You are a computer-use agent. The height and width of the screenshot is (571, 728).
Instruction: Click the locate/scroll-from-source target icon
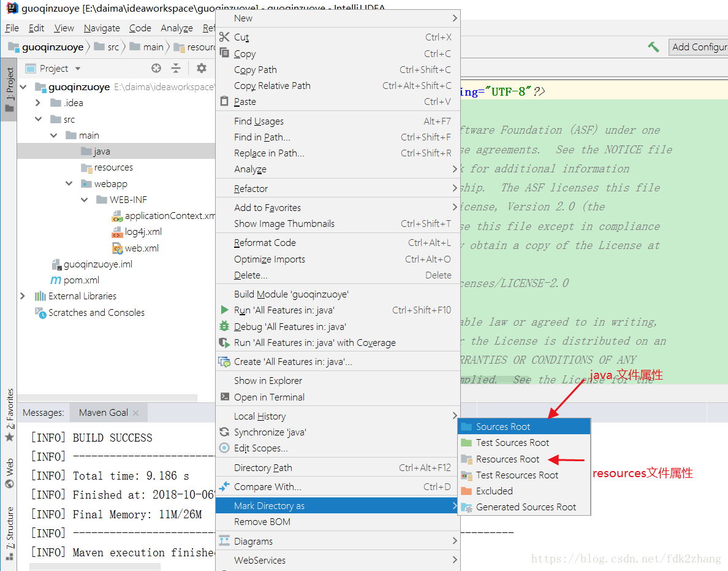point(156,68)
